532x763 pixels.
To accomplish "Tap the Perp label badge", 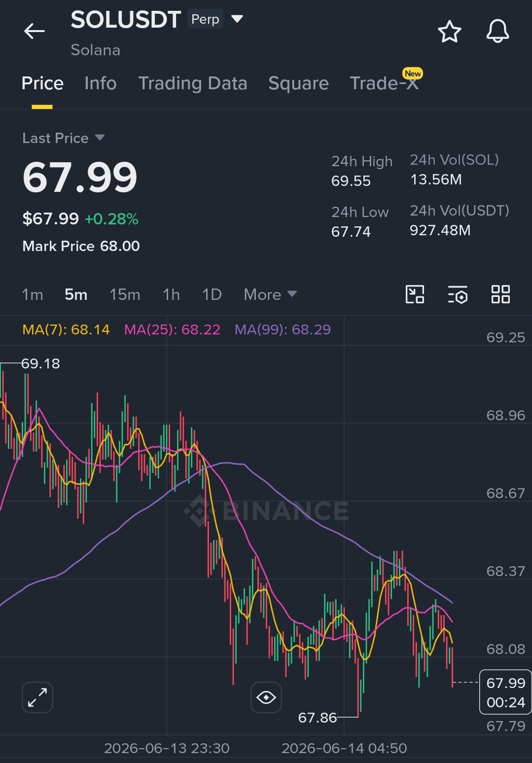I will click(205, 19).
